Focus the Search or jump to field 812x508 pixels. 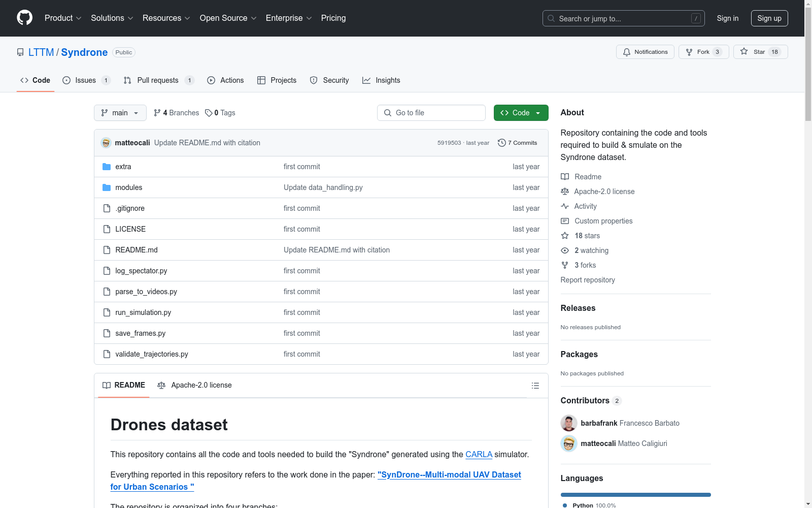(x=624, y=18)
